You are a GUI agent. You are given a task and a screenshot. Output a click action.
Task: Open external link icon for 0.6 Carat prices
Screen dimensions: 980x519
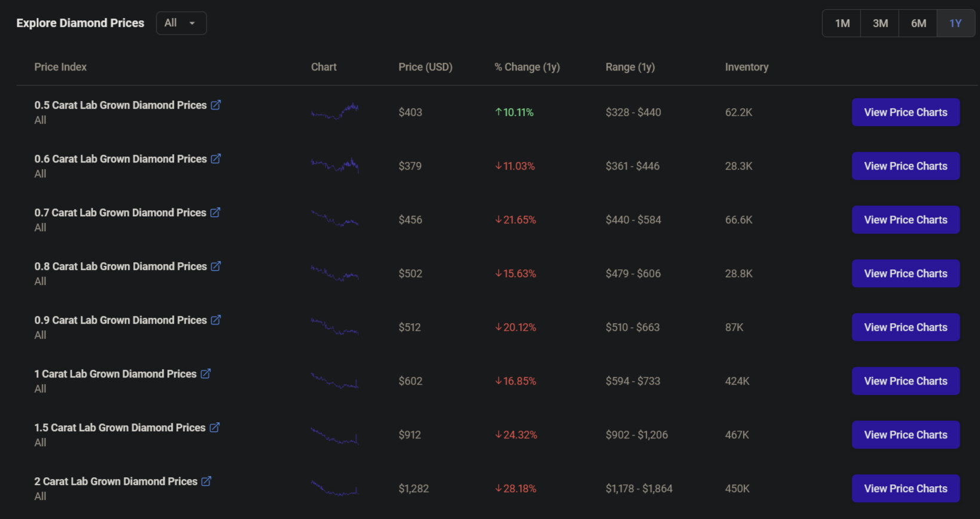pos(216,159)
